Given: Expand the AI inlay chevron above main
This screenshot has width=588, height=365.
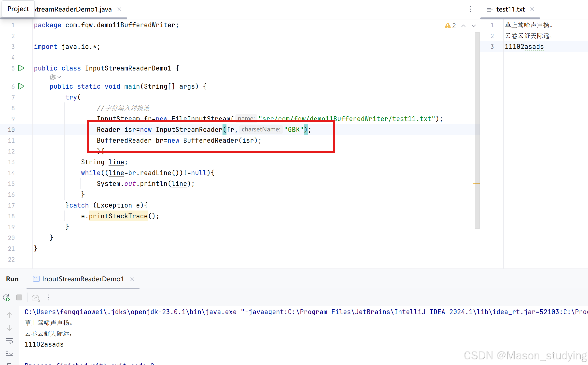Looking at the screenshot, I should 59,77.
